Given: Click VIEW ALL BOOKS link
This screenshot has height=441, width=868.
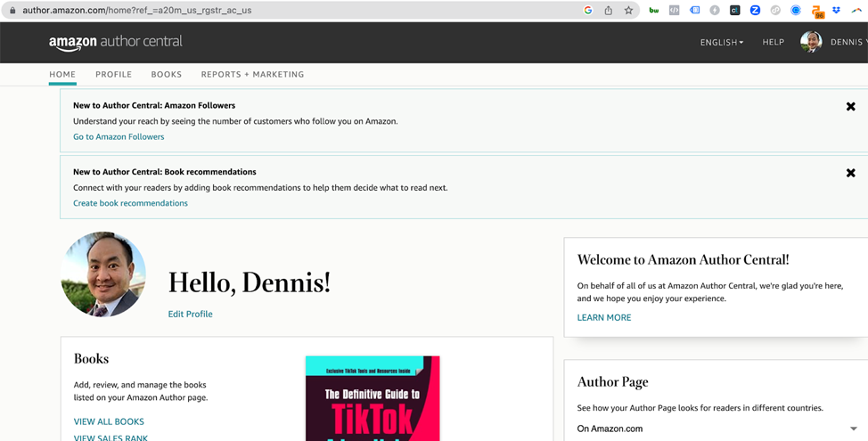Looking at the screenshot, I should (x=109, y=421).
